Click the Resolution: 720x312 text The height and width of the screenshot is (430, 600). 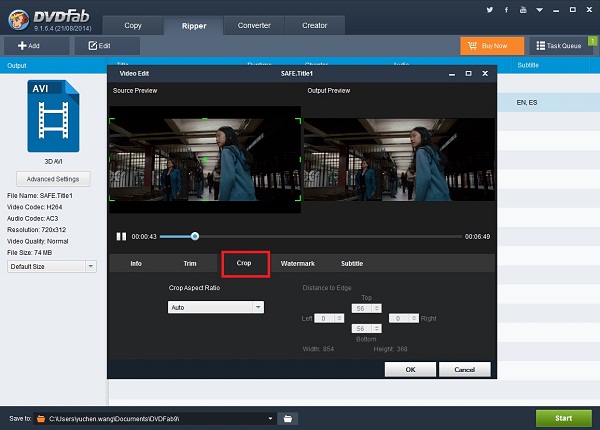click(36, 230)
